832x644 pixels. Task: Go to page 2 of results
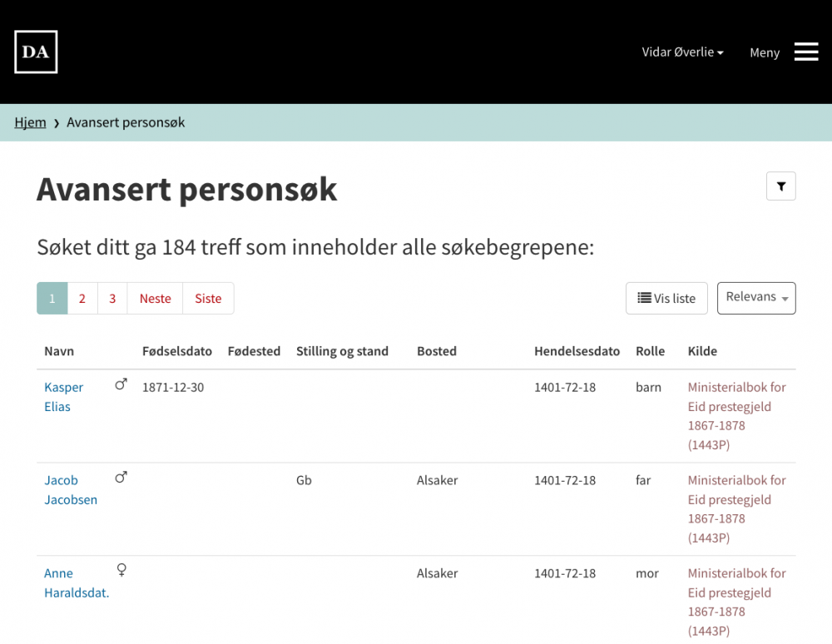[82, 298]
